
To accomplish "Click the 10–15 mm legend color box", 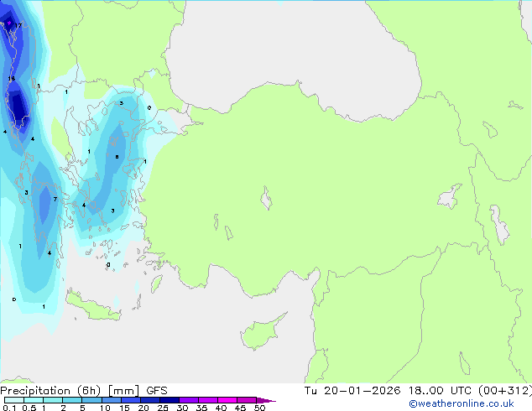I will (x=111, y=400).
